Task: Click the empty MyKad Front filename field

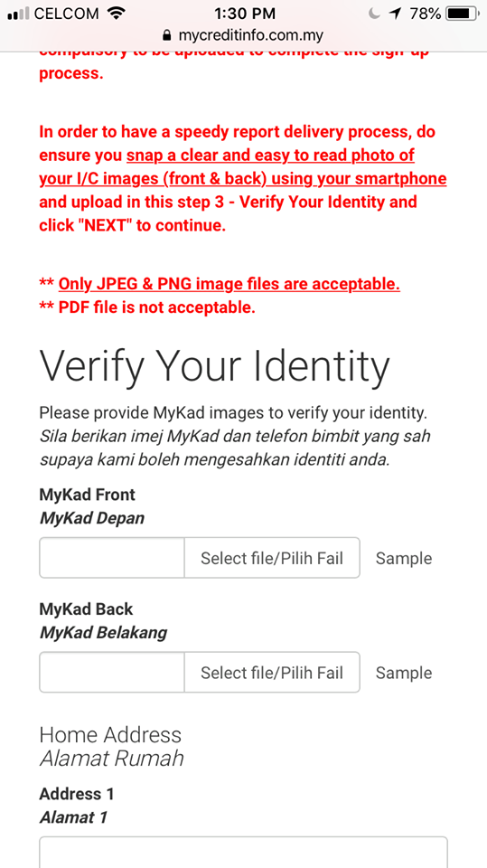Action: [x=112, y=558]
